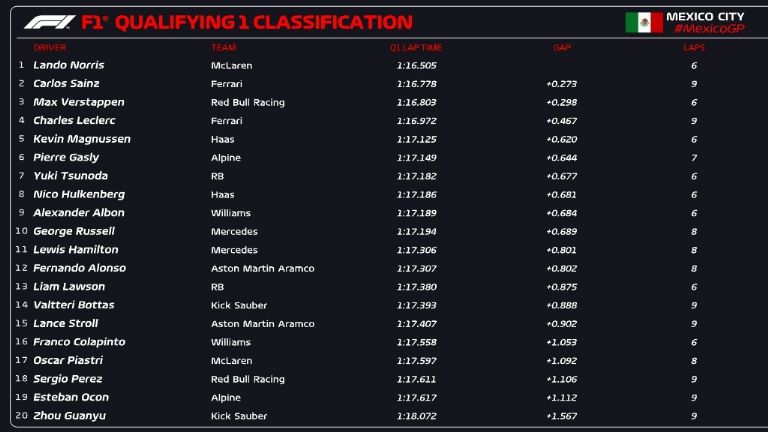
Task: Sort by Q1 Lap Time header
Action: coord(416,47)
